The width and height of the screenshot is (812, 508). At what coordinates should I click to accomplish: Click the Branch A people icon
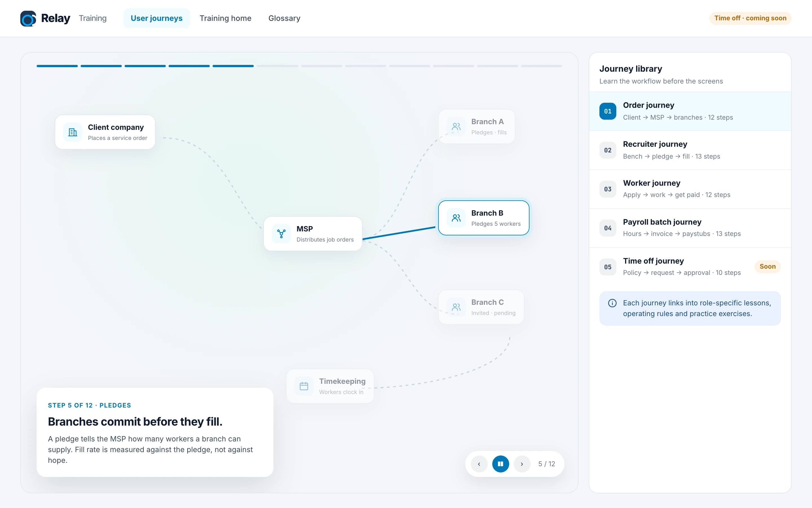[x=456, y=127]
